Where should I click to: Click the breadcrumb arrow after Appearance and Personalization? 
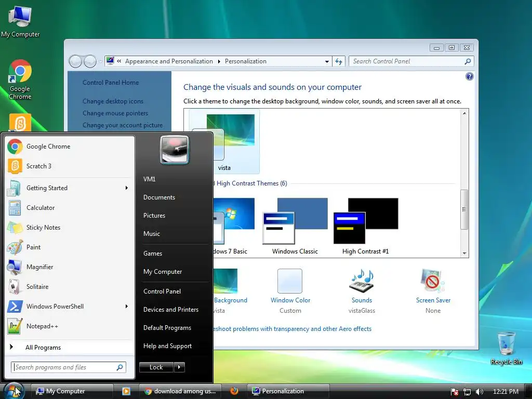tap(219, 61)
